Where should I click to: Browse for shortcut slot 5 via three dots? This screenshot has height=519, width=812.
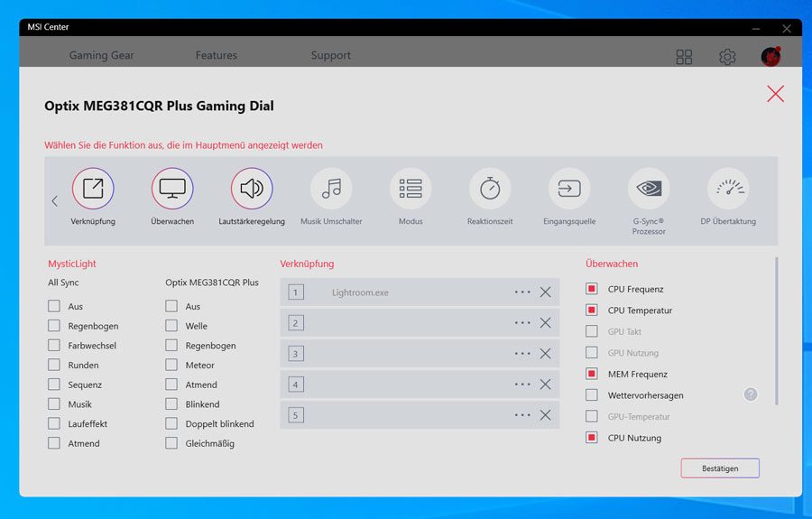click(522, 415)
